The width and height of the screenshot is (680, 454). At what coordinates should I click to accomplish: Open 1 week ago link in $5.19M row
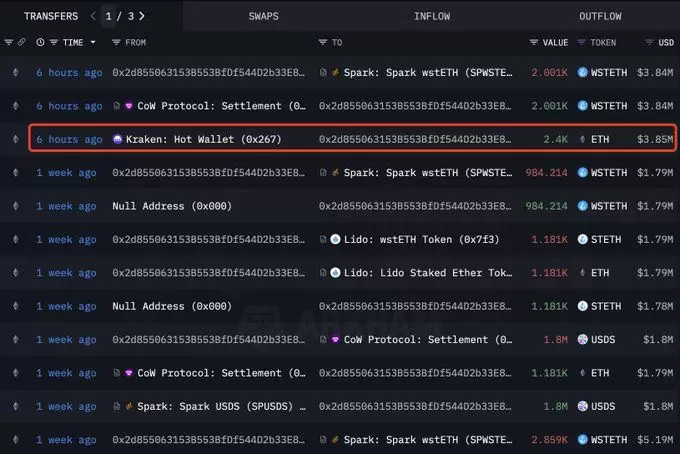pos(66,440)
